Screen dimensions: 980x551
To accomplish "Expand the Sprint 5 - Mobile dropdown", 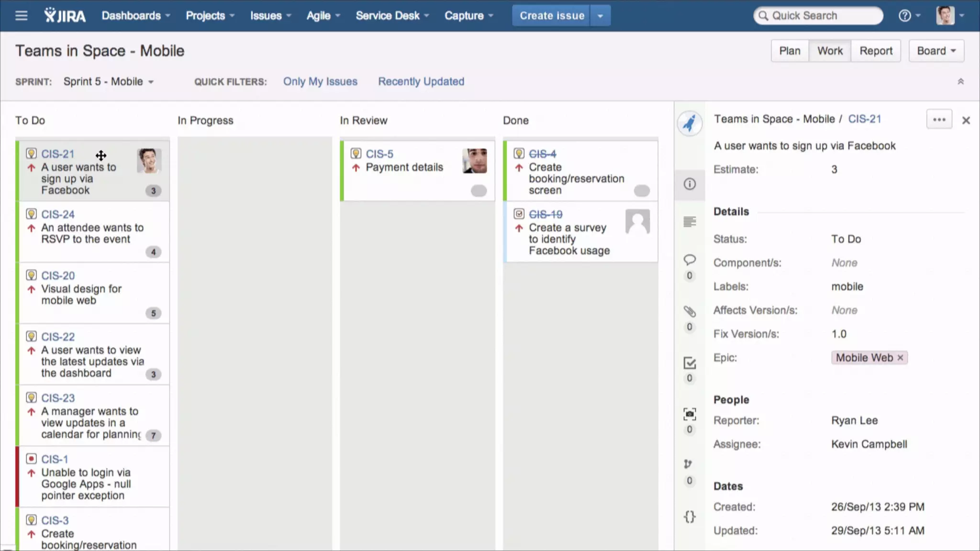I will coord(109,81).
